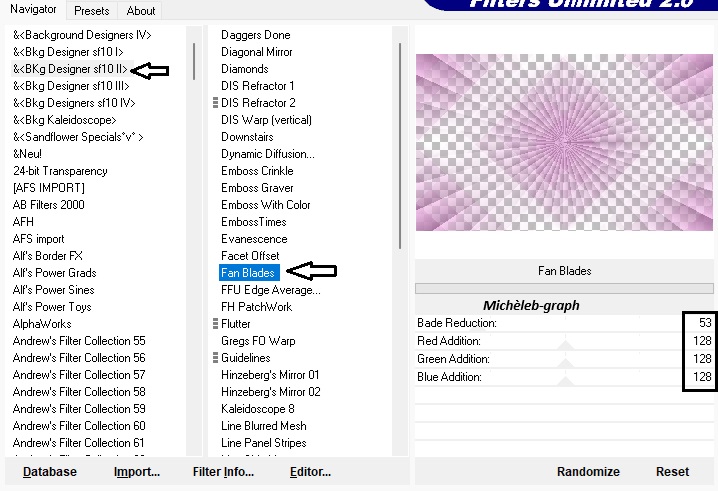This screenshot has height=491, width=718.
Task: Select the Diamonds filter
Action: point(245,69)
